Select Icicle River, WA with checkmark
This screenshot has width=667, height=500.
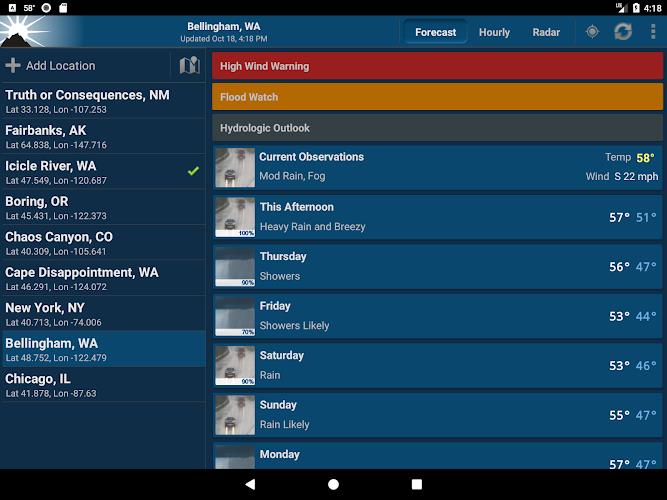[102, 172]
